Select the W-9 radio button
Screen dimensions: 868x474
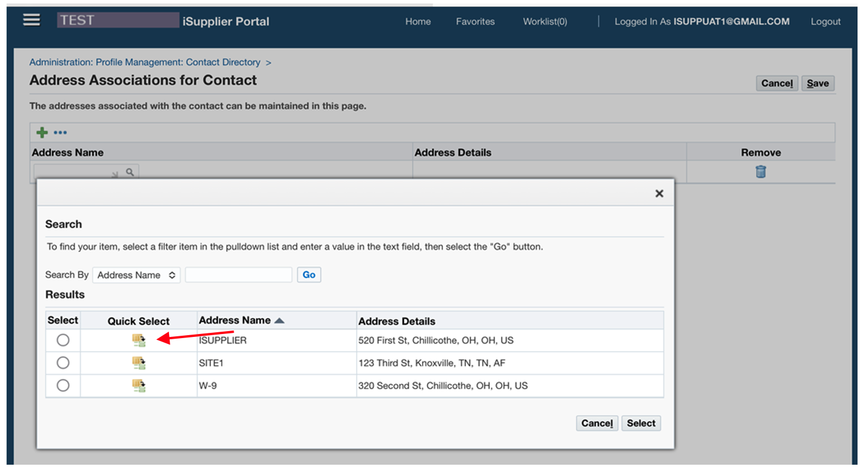pos(63,386)
